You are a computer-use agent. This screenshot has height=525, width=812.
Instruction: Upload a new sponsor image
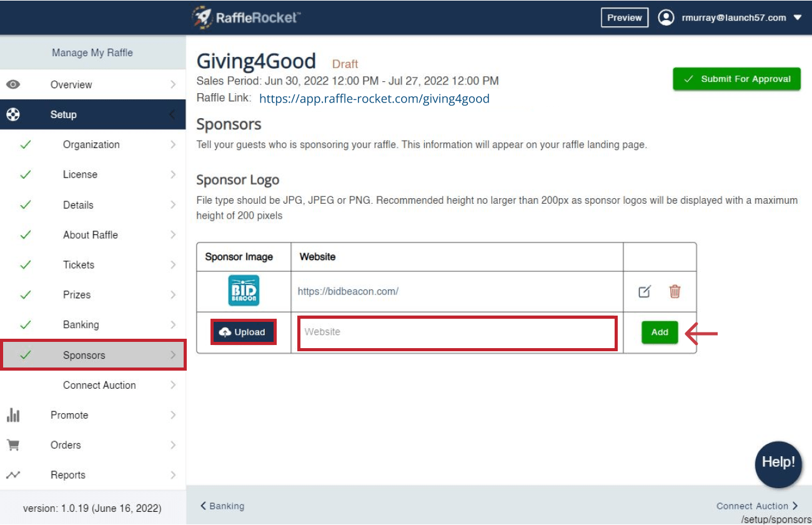coord(244,332)
